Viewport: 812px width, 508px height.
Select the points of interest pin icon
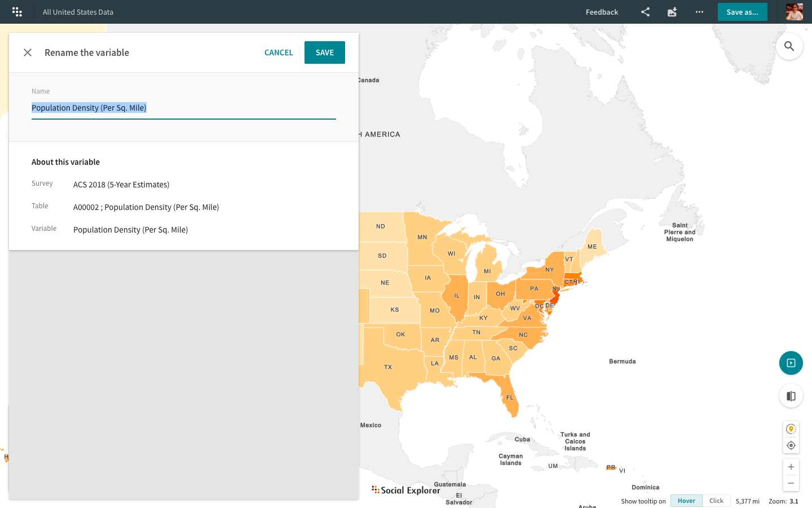[791, 428]
